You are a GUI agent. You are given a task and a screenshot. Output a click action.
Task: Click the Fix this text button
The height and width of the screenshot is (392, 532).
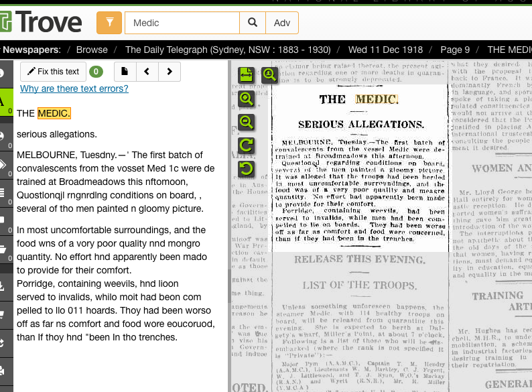tap(54, 72)
